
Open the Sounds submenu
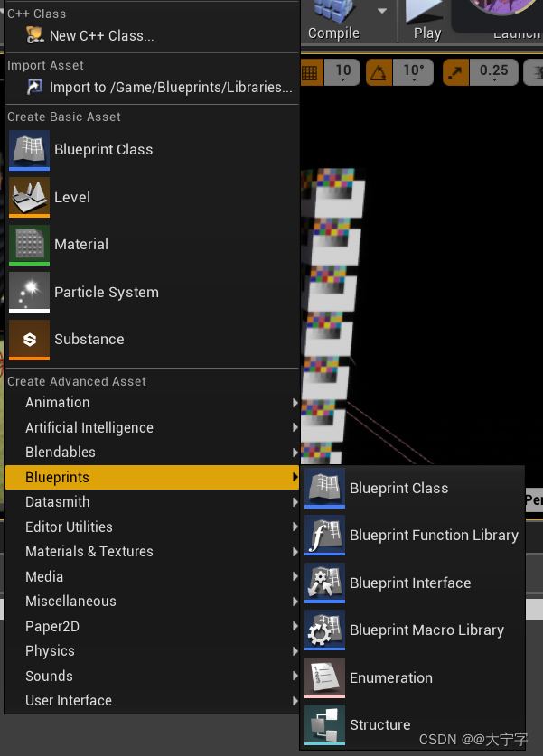(152, 676)
